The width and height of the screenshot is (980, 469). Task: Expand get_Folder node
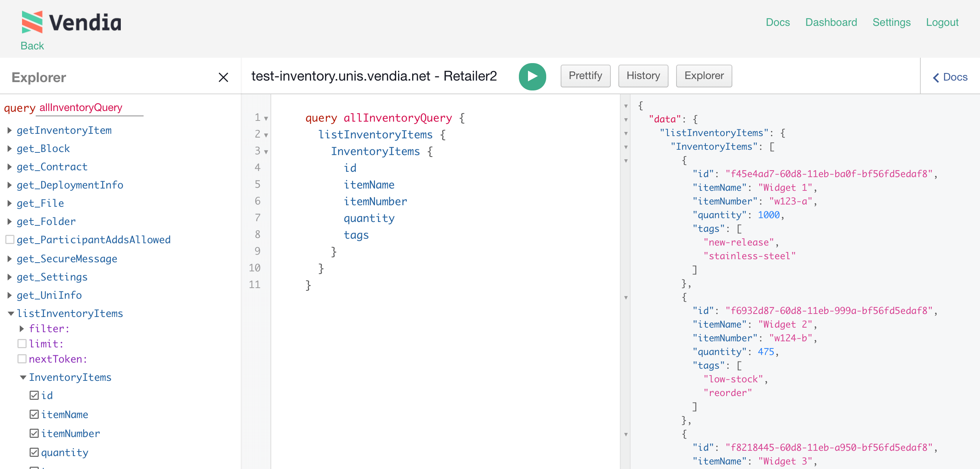(x=9, y=222)
